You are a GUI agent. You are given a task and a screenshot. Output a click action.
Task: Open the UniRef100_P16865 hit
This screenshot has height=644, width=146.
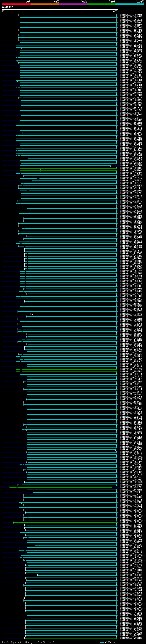(x=131, y=253)
